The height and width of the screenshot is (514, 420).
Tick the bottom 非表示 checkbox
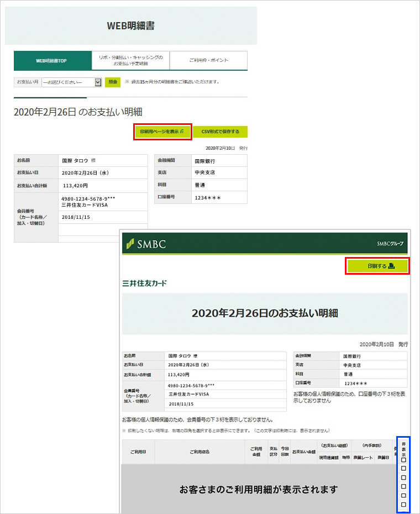(x=403, y=505)
